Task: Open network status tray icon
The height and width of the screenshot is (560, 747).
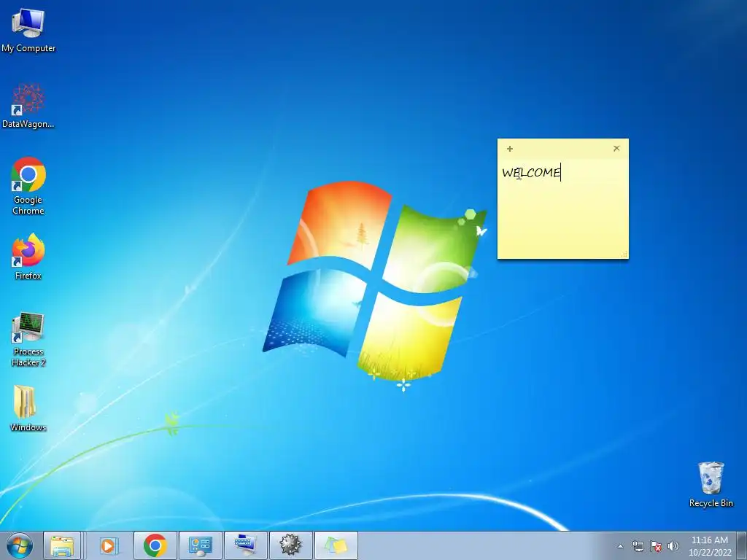Action: pyautogui.click(x=638, y=546)
